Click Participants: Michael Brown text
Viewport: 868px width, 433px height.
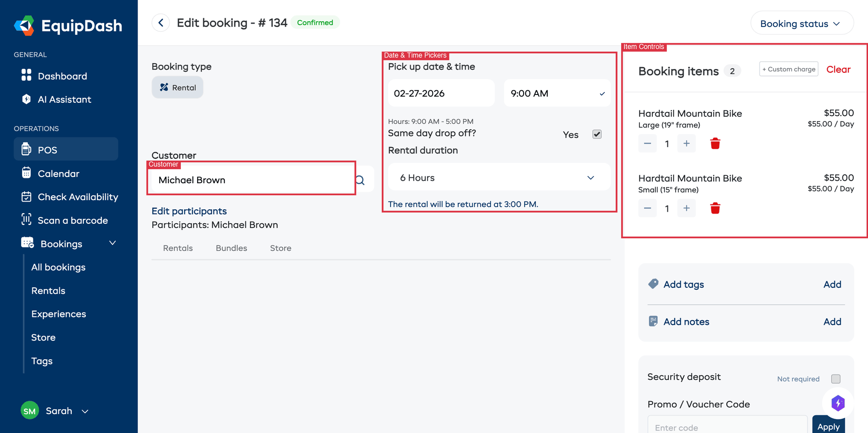(x=215, y=225)
